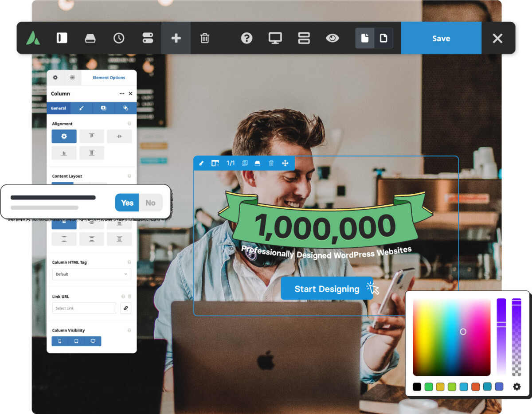
Task: Toggle mobile visibility under Column Visibility
Action: 60,341
